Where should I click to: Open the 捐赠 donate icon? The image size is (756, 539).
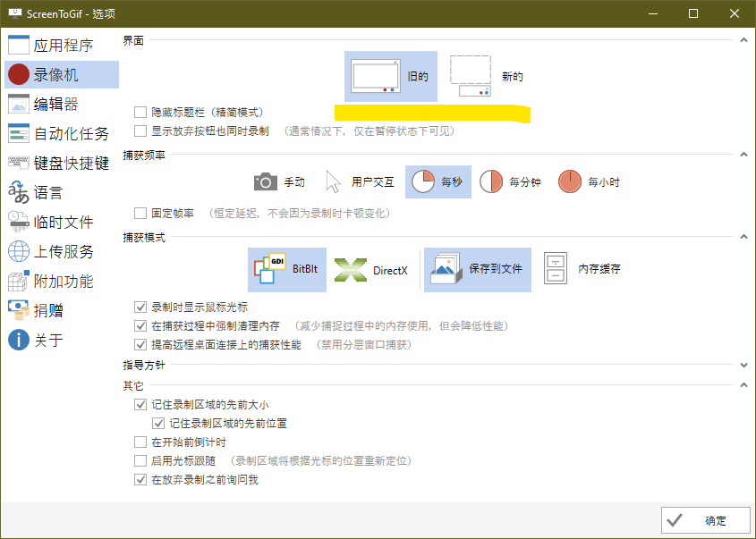(x=18, y=310)
